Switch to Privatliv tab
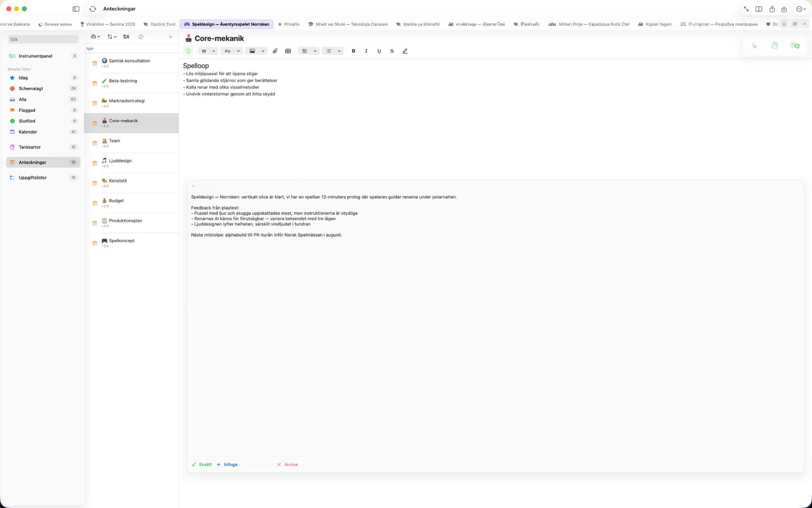This screenshot has height=508, width=812. pyautogui.click(x=289, y=24)
